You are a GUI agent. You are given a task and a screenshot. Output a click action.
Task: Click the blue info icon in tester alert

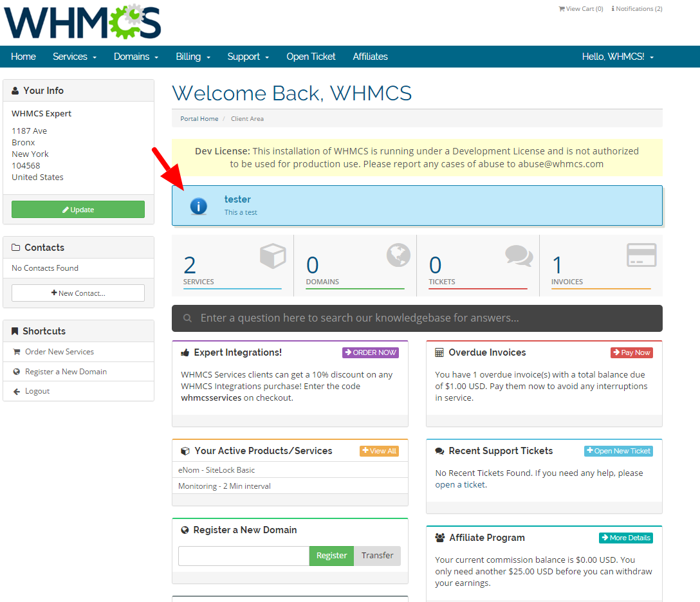199,206
